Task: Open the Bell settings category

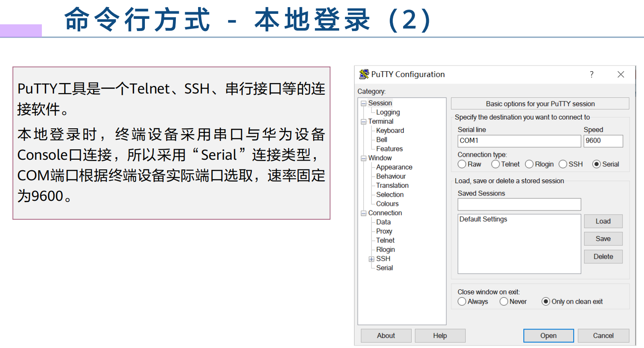Action: point(381,140)
